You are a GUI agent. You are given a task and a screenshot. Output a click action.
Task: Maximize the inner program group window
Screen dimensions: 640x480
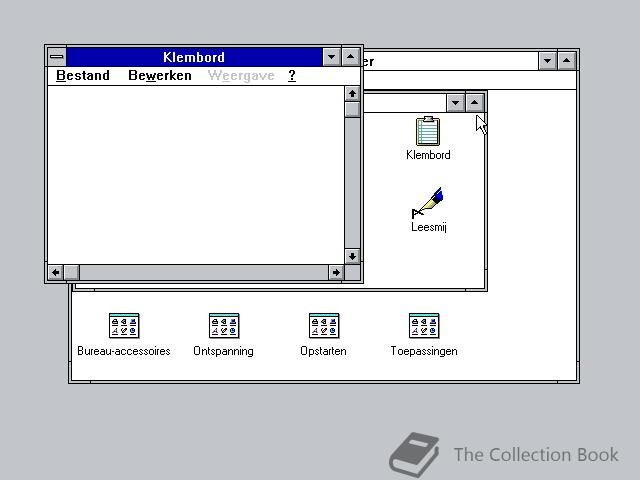click(x=475, y=102)
